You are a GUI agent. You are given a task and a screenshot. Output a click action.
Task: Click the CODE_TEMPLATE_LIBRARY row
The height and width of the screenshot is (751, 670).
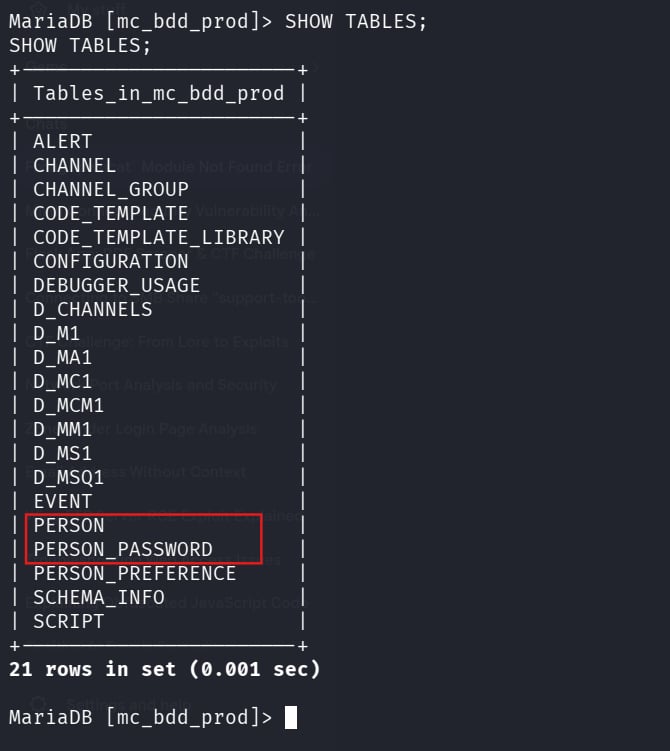click(158, 237)
